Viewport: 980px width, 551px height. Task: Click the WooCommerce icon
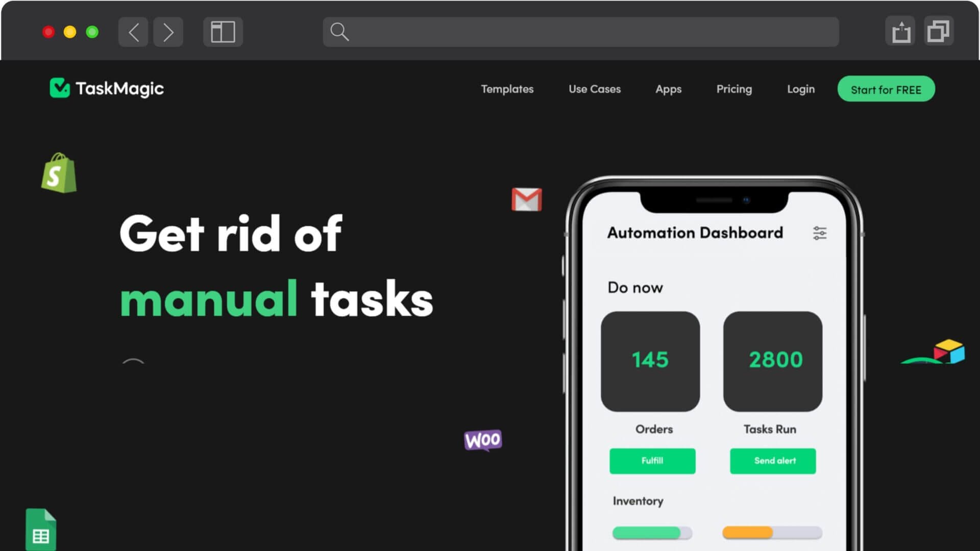(482, 441)
